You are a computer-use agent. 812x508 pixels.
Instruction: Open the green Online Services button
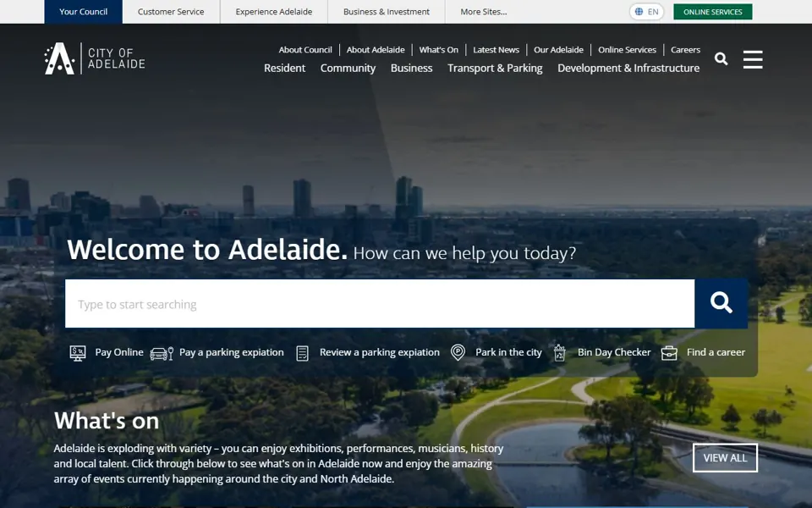712,11
